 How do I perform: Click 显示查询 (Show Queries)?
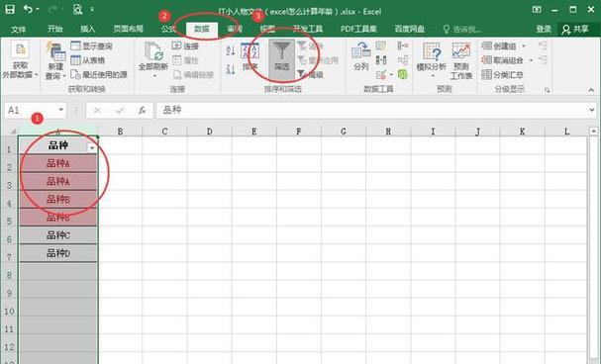tap(92, 45)
